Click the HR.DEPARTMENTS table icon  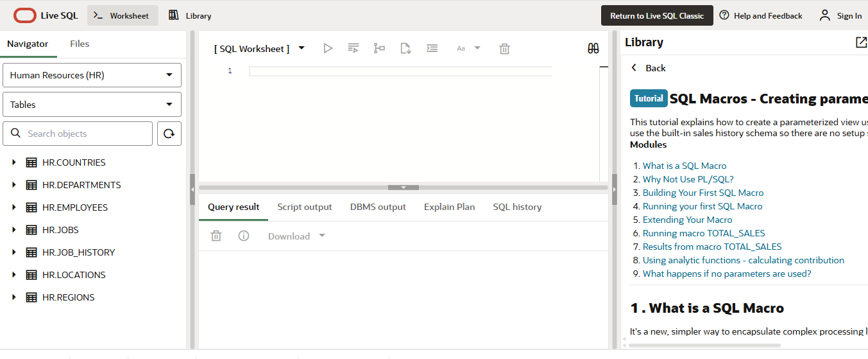coord(31,185)
